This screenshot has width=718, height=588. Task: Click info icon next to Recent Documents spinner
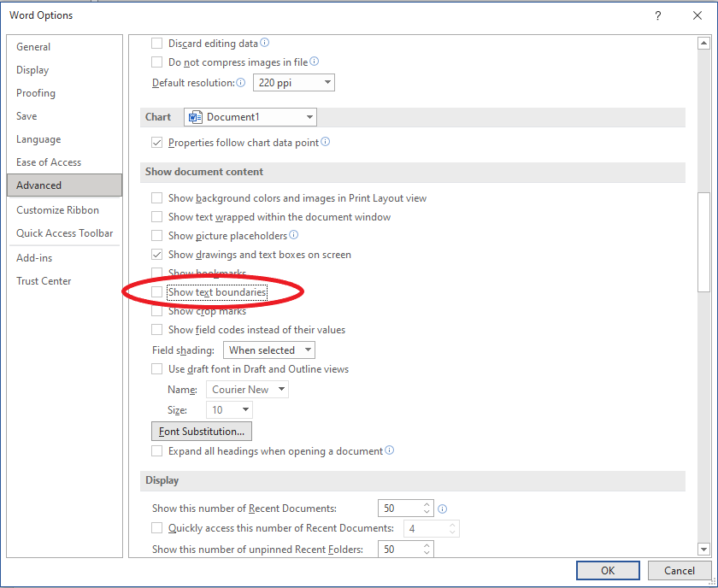pyautogui.click(x=443, y=509)
